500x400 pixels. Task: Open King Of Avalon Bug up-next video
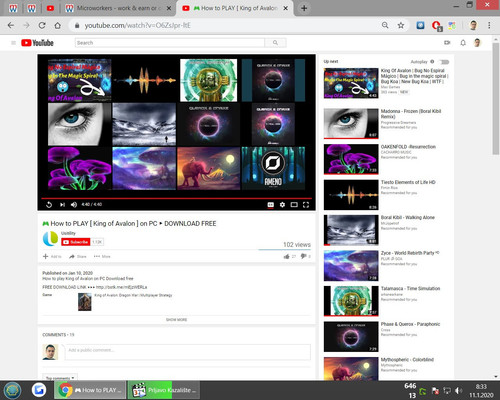point(414,76)
